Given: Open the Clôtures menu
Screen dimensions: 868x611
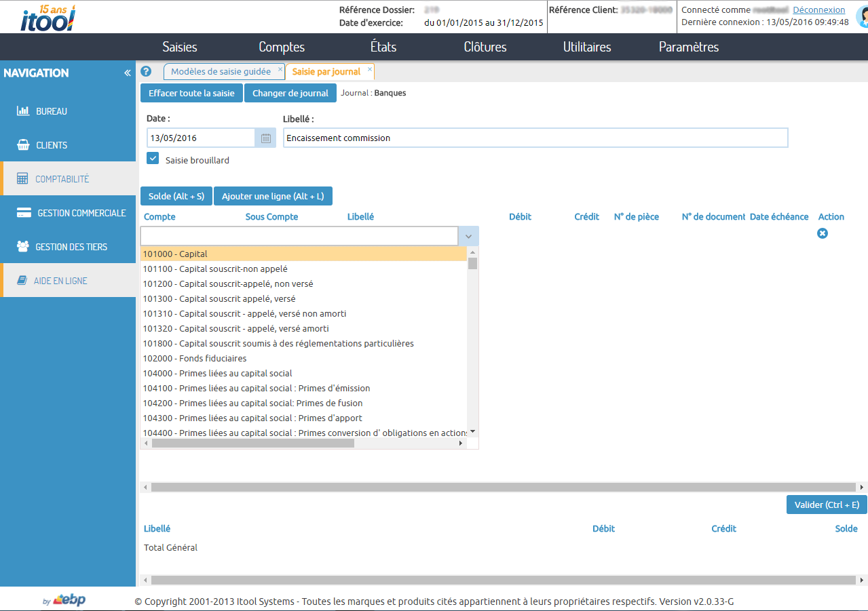Looking at the screenshot, I should pyautogui.click(x=485, y=47).
